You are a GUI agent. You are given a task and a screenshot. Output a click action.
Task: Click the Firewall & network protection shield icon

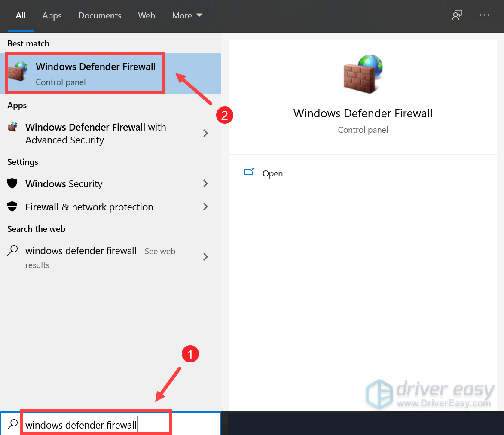12,207
